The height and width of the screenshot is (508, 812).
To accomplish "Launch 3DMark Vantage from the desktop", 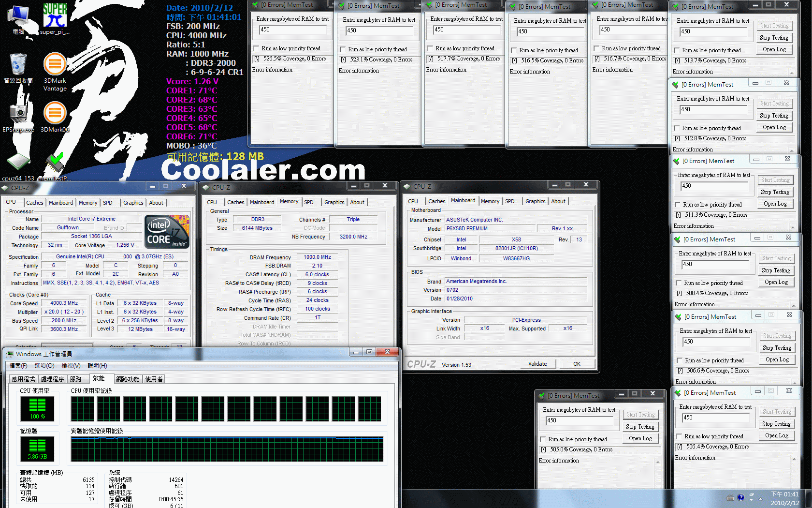I will point(55,72).
